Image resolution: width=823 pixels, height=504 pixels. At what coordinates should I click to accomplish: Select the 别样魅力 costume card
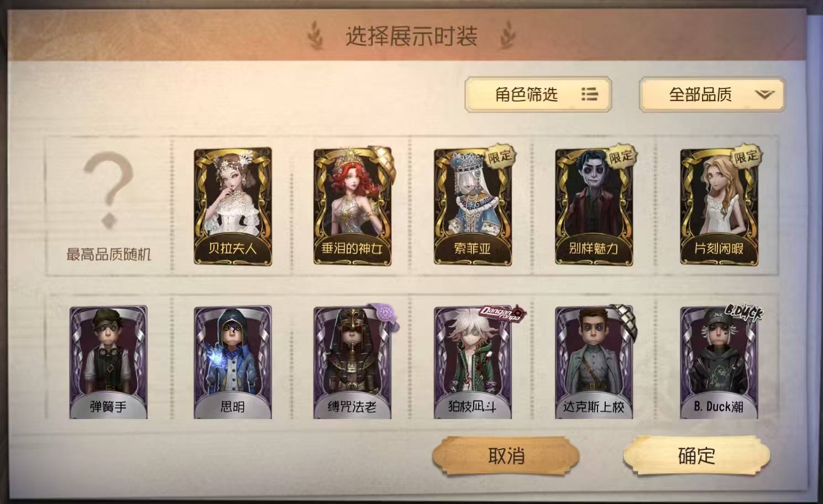click(x=594, y=206)
